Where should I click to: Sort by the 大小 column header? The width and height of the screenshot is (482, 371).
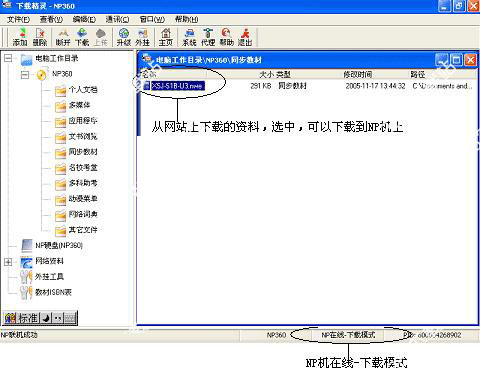[267, 74]
